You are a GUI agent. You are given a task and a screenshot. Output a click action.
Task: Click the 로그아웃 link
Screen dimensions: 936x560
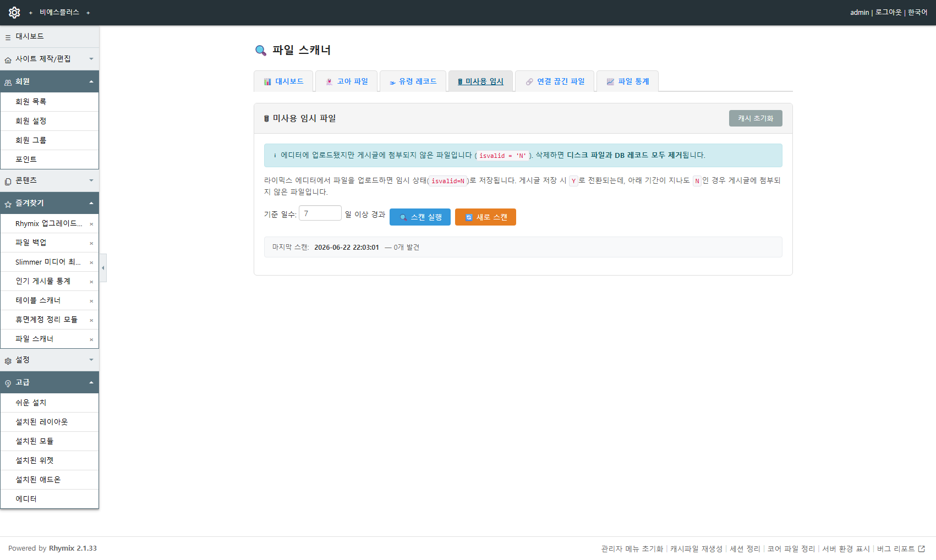point(889,12)
